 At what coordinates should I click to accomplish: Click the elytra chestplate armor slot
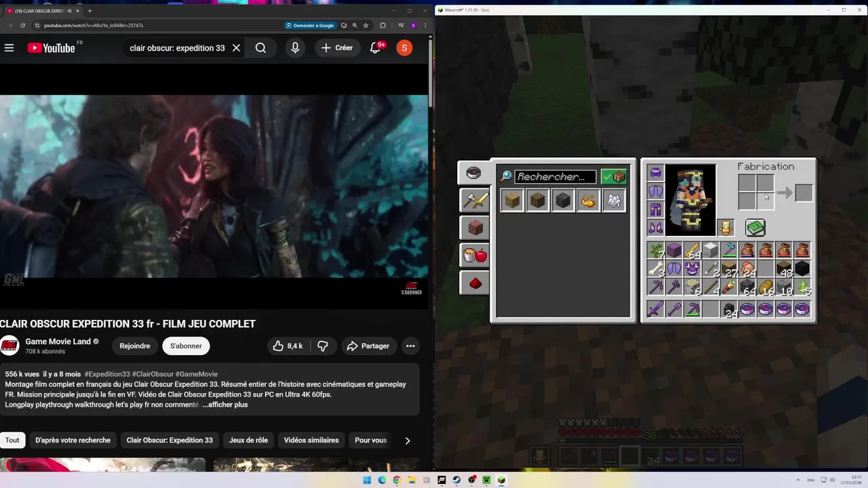tap(655, 191)
